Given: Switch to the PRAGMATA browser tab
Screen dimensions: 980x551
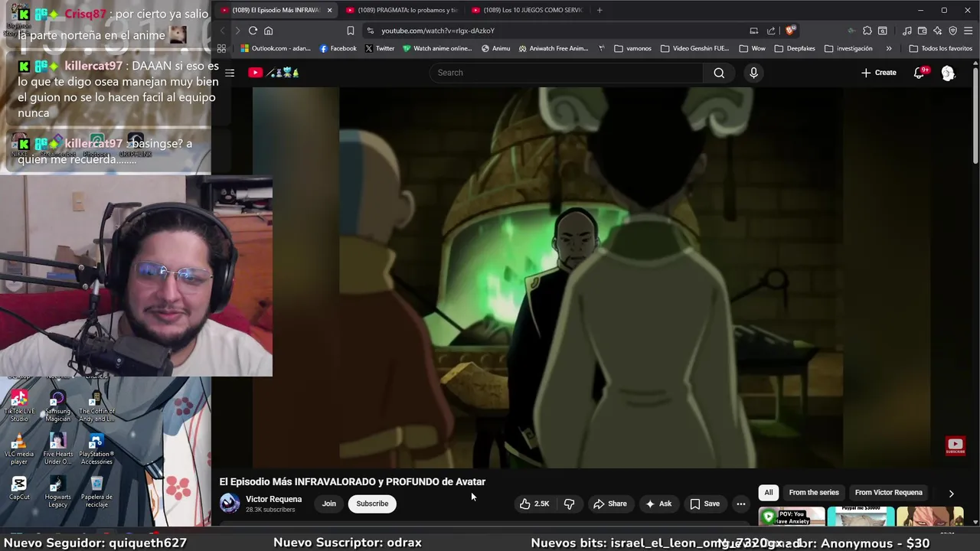Looking at the screenshot, I should (402, 10).
